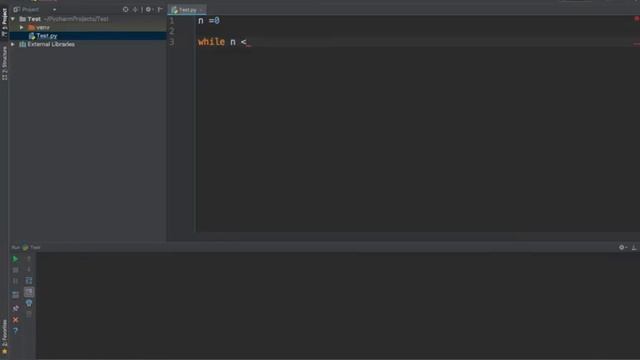This screenshot has width=640, height=360.
Task: Select the venv folder row
Action: (x=88, y=27)
